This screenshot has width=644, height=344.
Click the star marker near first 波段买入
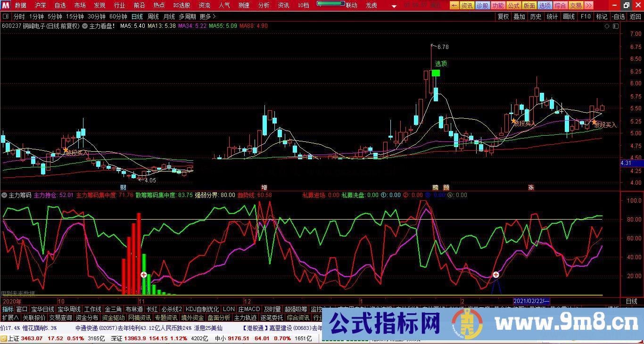click(x=66, y=150)
